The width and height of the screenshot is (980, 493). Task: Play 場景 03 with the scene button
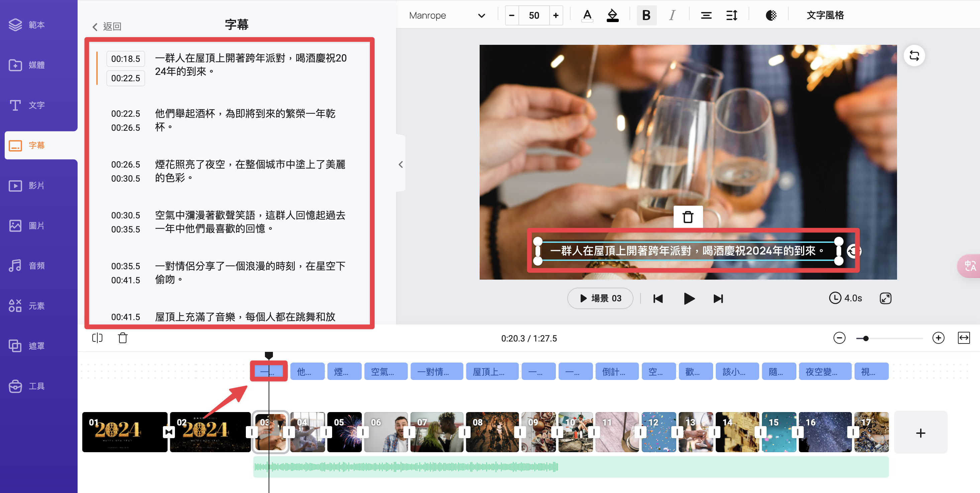click(600, 298)
